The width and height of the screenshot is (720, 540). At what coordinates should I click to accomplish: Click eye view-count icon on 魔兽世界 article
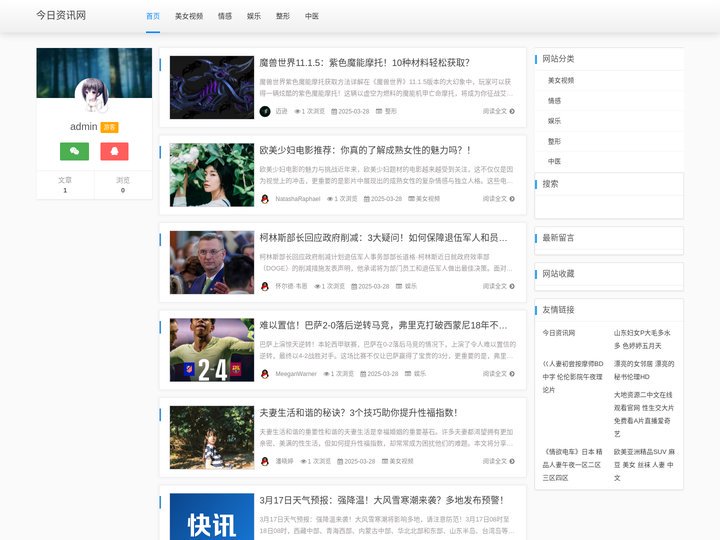(297, 111)
